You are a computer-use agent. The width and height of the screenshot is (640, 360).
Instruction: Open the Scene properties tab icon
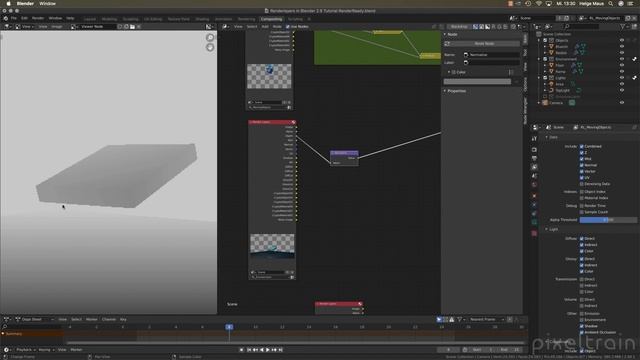point(534,176)
